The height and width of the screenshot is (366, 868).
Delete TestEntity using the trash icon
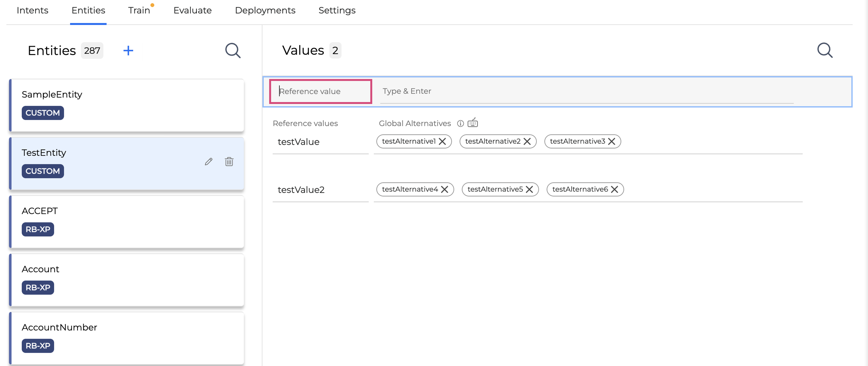[229, 162]
